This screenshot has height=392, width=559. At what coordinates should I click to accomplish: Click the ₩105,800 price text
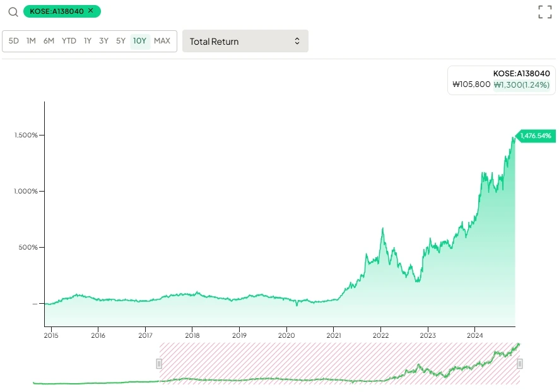point(471,84)
